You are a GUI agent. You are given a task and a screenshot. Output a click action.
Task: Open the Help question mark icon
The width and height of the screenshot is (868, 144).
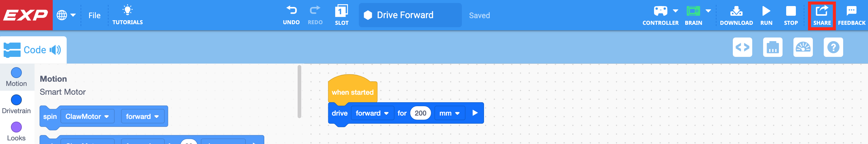point(833,47)
